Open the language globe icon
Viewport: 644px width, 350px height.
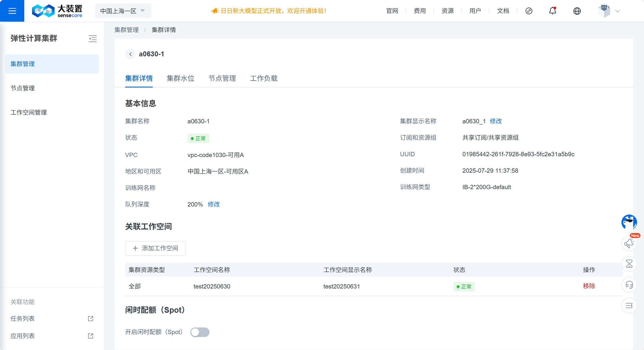(577, 11)
